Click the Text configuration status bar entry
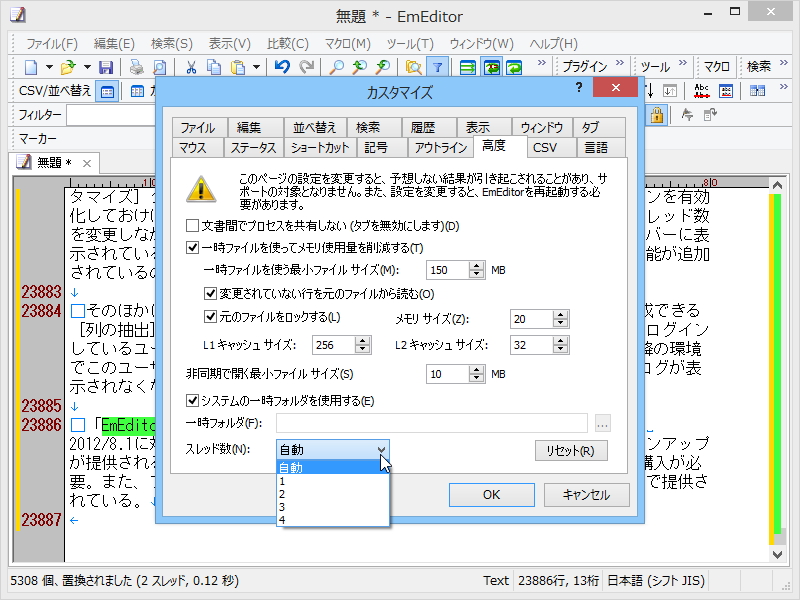The image size is (800, 600). [x=496, y=581]
